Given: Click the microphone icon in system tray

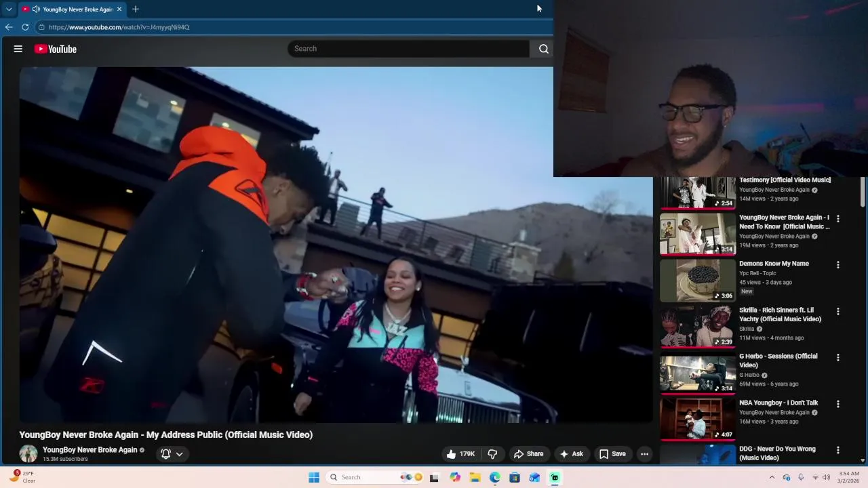Looking at the screenshot, I should (801, 477).
